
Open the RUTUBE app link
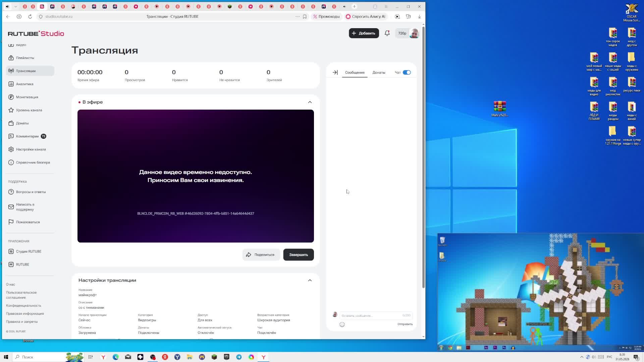click(30, 264)
